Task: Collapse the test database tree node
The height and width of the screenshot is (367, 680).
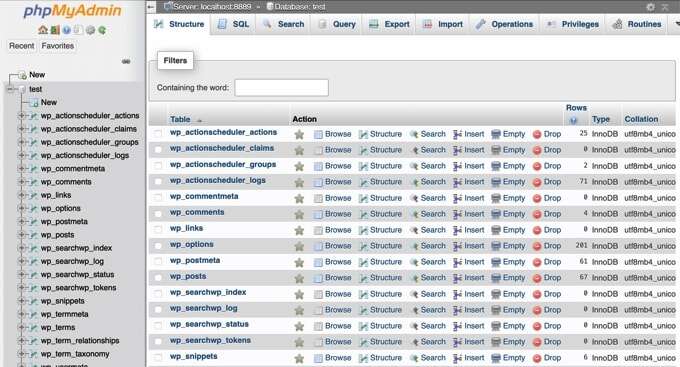Action: pyautogui.click(x=10, y=89)
